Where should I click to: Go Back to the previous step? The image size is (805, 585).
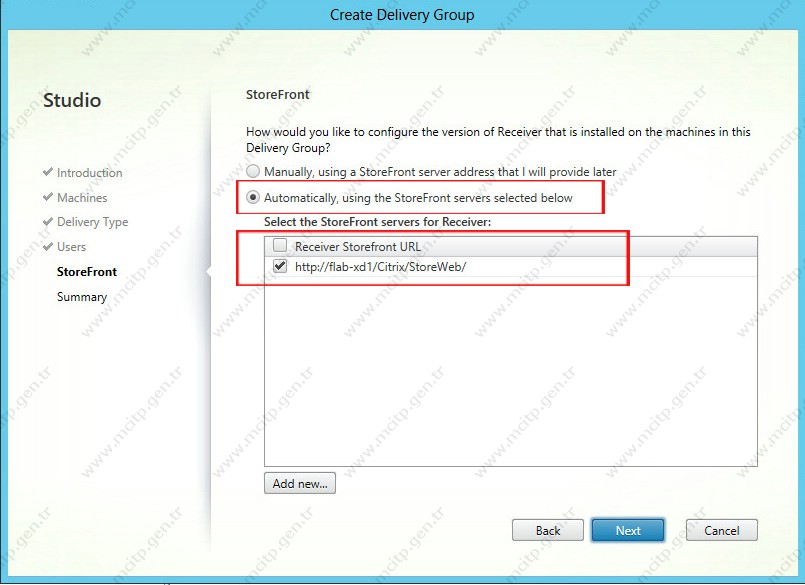[548, 530]
